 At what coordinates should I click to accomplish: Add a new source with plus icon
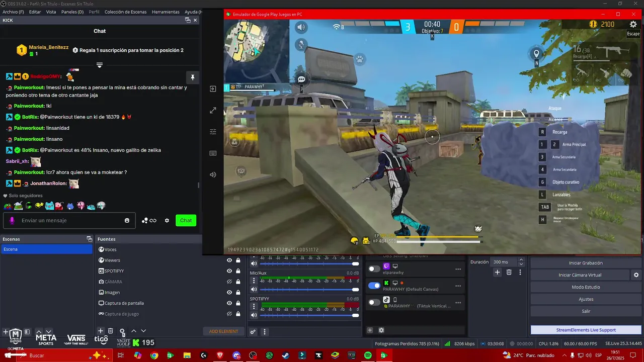point(101,331)
